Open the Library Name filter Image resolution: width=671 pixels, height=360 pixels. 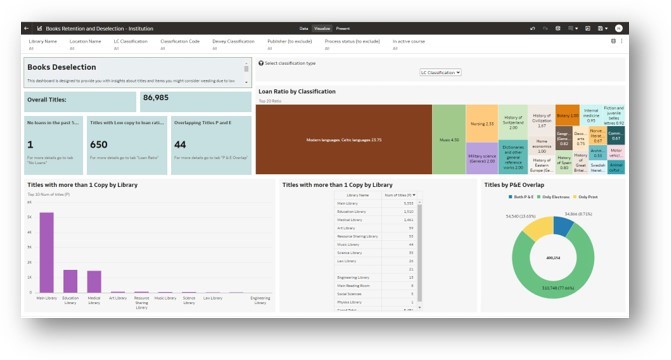43,44
